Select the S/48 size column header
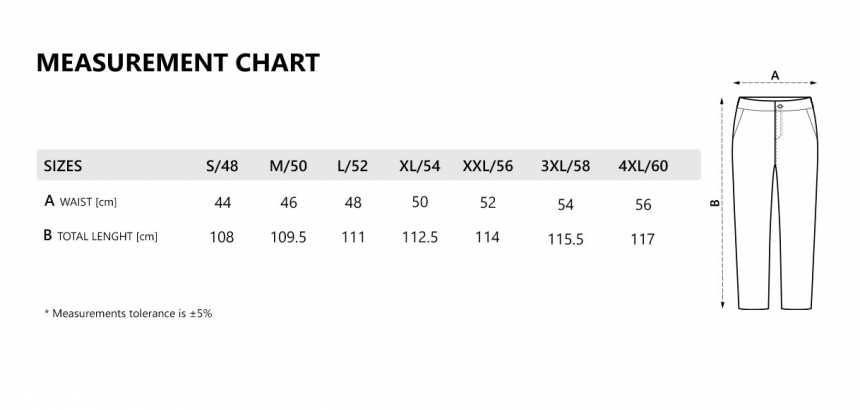The width and height of the screenshot is (860, 410). [222, 166]
